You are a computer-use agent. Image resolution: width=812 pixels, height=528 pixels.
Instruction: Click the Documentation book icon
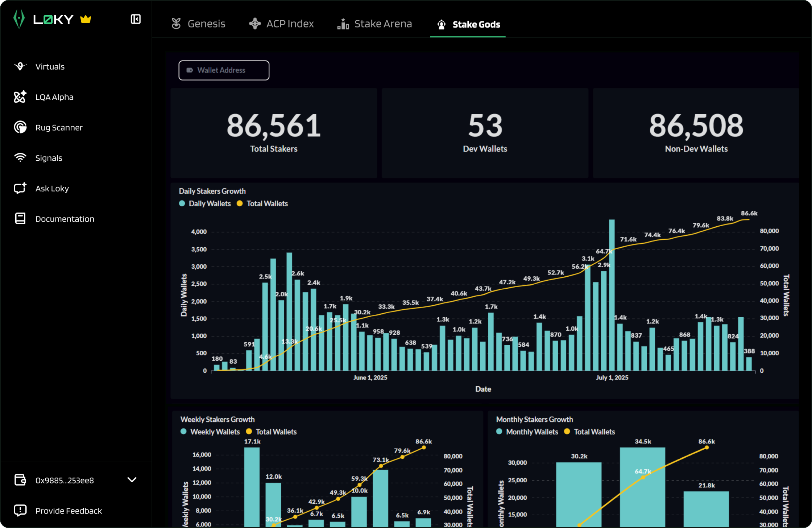coord(20,219)
